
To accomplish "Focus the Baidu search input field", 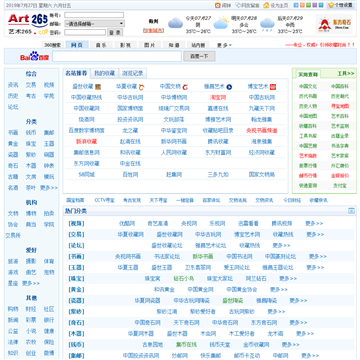I will click(x=117, y=56).
